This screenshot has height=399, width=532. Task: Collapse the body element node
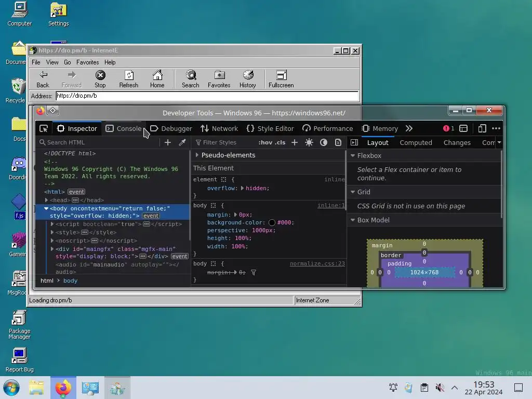click(x=46, y=208)
